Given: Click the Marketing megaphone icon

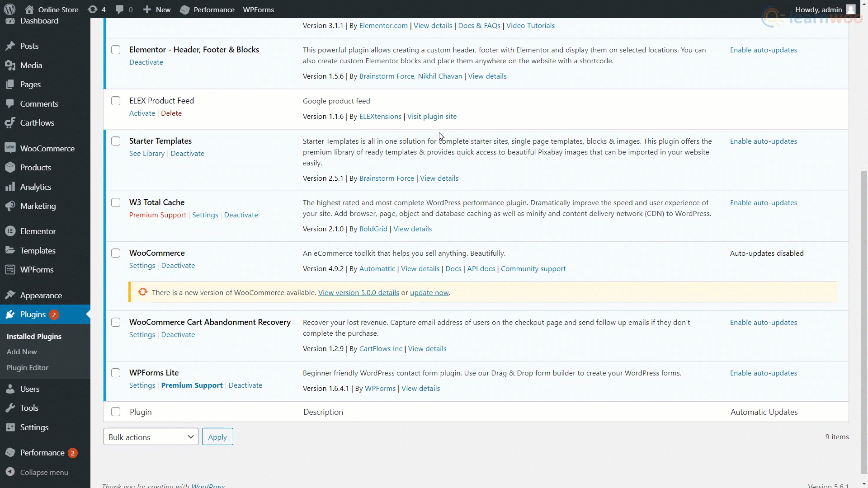Looking at the screenshot, I should tap(10, 206).
